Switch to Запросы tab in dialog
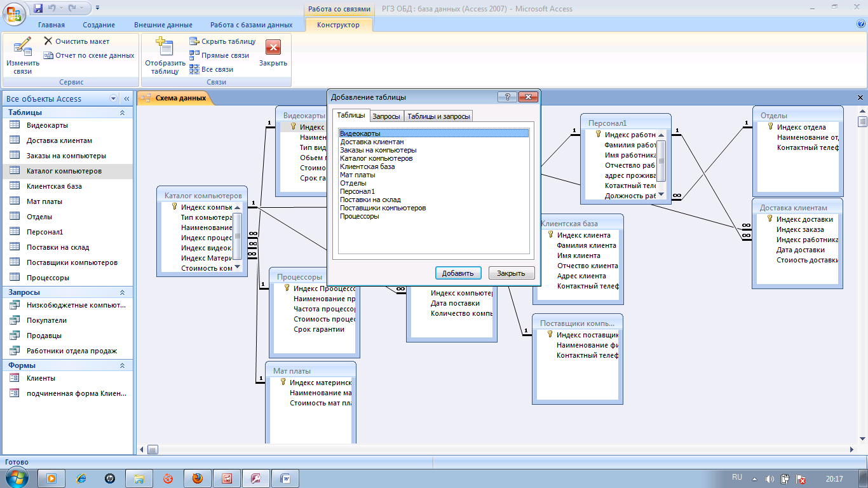 386,116
